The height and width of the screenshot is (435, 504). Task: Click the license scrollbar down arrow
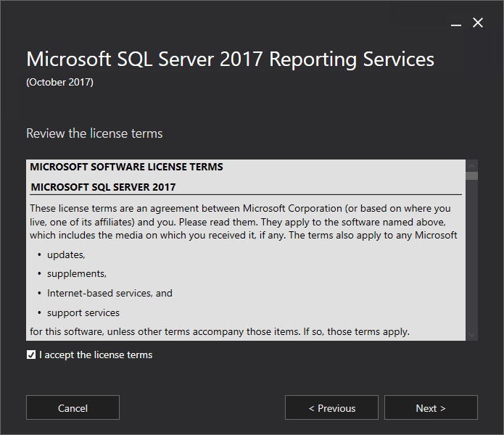[x=471, y=335]
